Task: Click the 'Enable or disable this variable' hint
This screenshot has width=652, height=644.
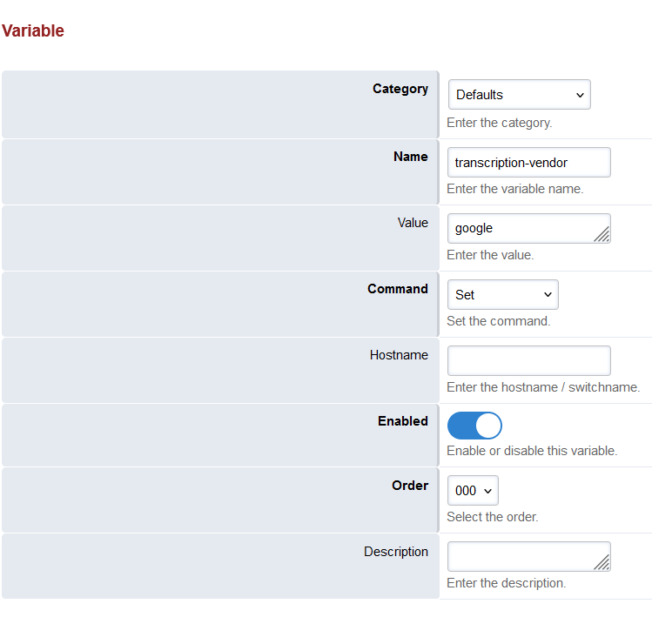Action: point(532,451)
